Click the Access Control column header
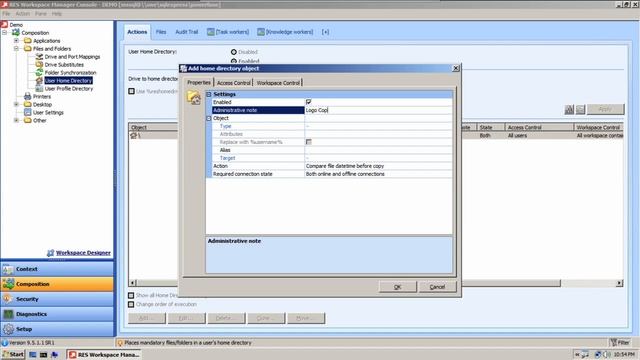Image resolution: width=640 pixels, height=360 pixels. tap(539, 127)
